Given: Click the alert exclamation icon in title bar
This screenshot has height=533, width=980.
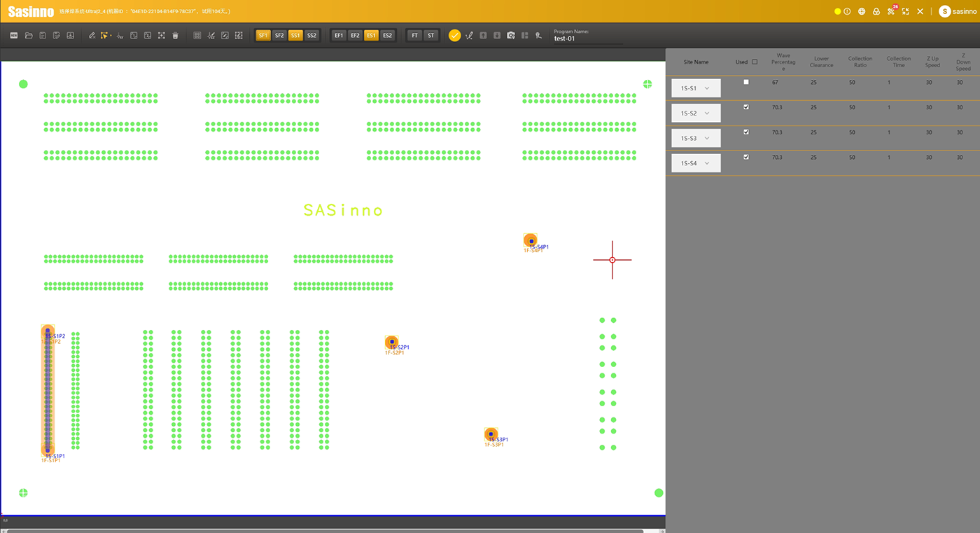Looking at the screenshot, I should pyautogui.click(x=847, y=11).
